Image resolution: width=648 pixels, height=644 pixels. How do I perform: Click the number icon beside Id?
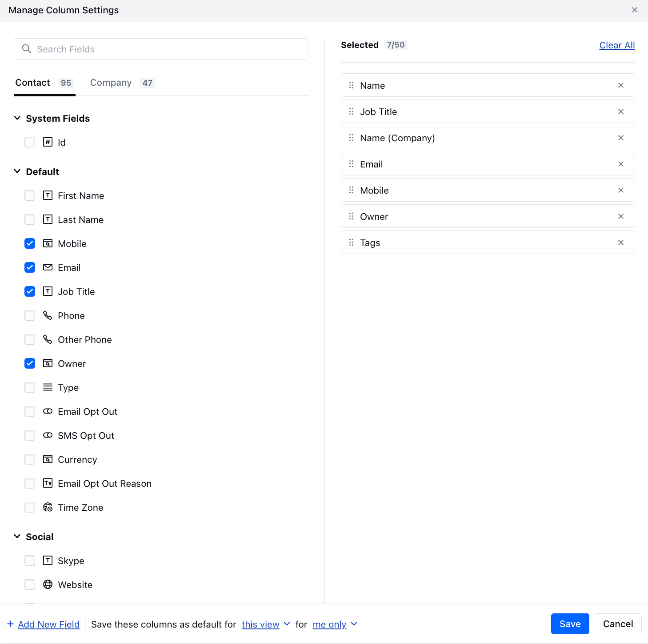(x=48, y=142)
